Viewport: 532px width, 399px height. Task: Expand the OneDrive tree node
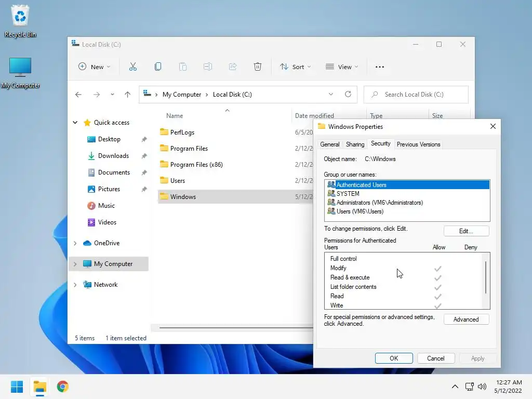point(75,243)
